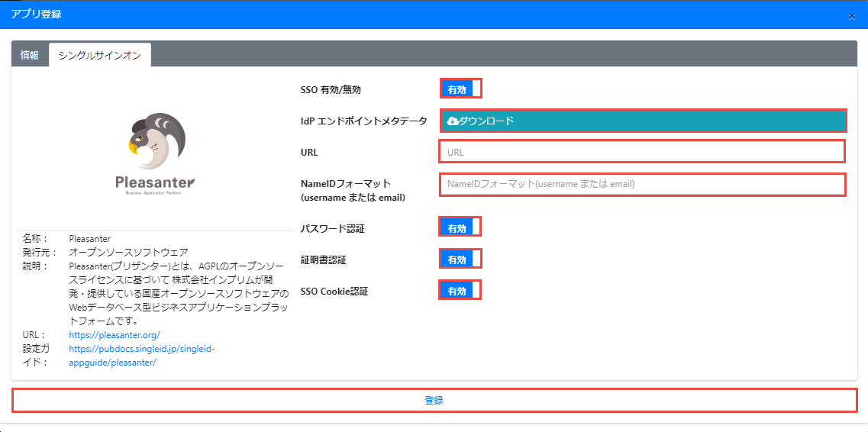Click the cloud download icon

click(x=452, y=121)
